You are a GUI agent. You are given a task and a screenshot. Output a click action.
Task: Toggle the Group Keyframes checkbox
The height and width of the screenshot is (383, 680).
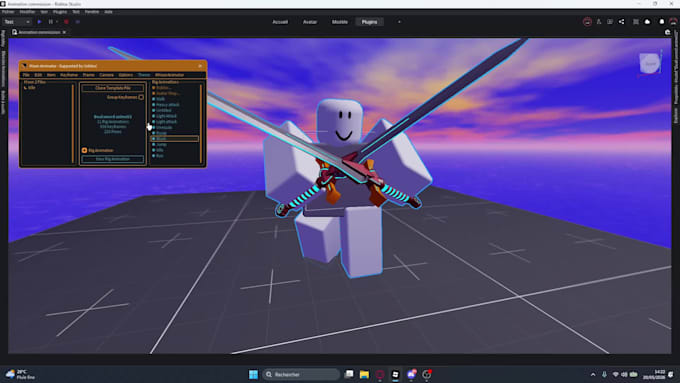pos(141,97)
